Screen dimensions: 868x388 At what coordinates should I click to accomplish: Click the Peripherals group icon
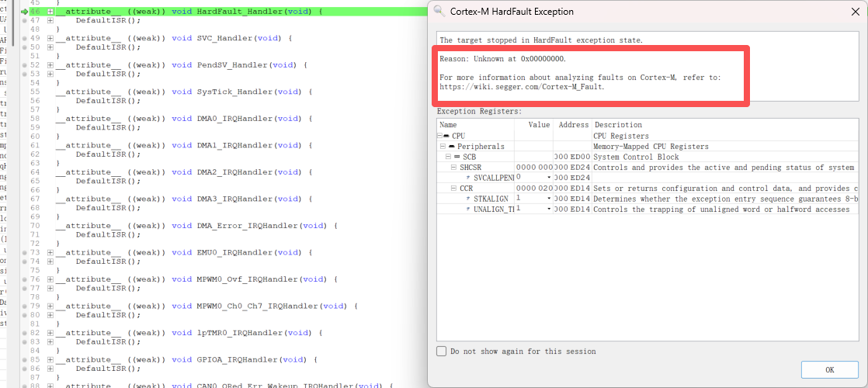tap(451, 147)
